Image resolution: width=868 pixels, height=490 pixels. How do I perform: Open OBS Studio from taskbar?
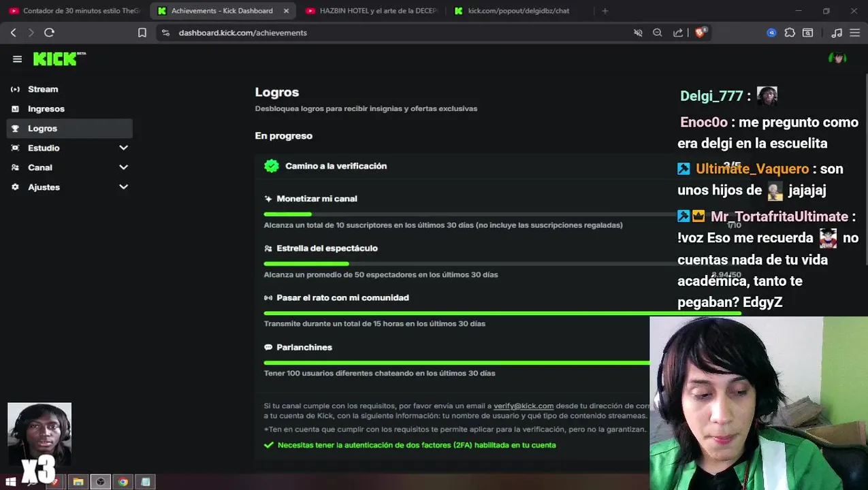(x=101, y=482)
